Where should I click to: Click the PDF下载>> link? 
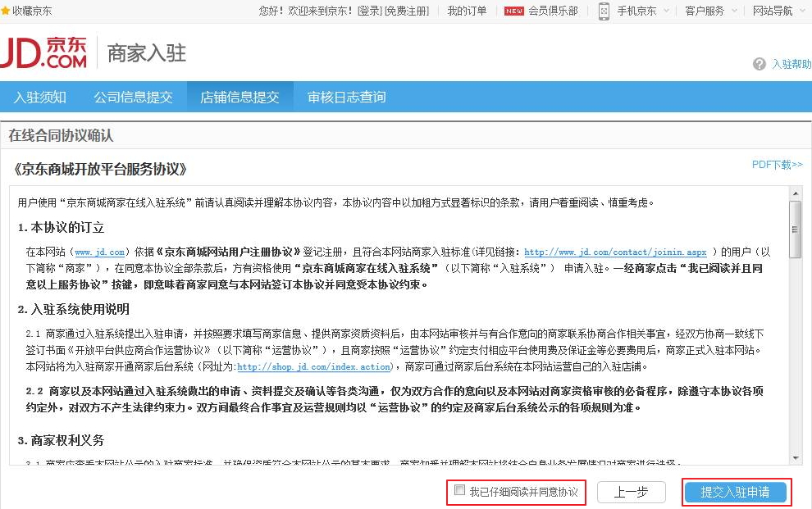click(778, 165)
